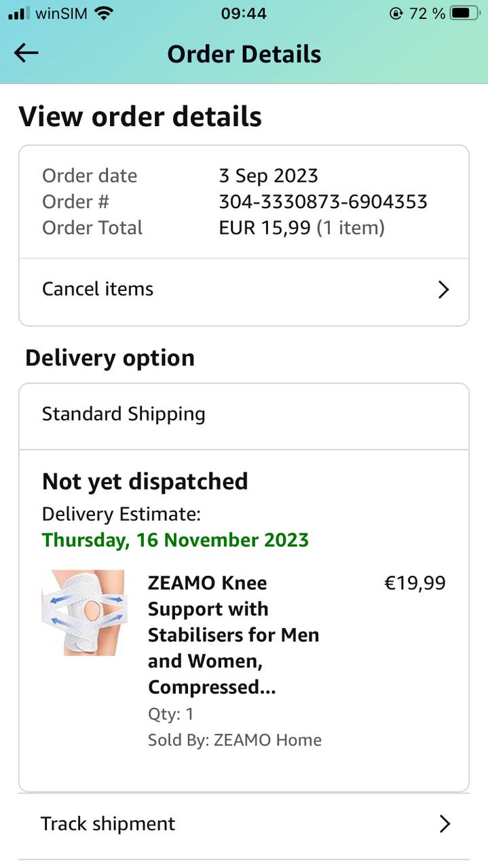The image size is (488, 868).
Task: Tap the 09:44 clock in status bar
Action: pos(244,14)
